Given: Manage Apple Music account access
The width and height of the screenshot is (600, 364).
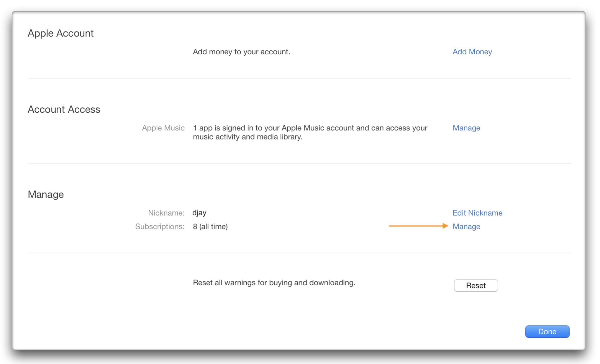Looking at the screenshot, I should (x=466, y=128).
